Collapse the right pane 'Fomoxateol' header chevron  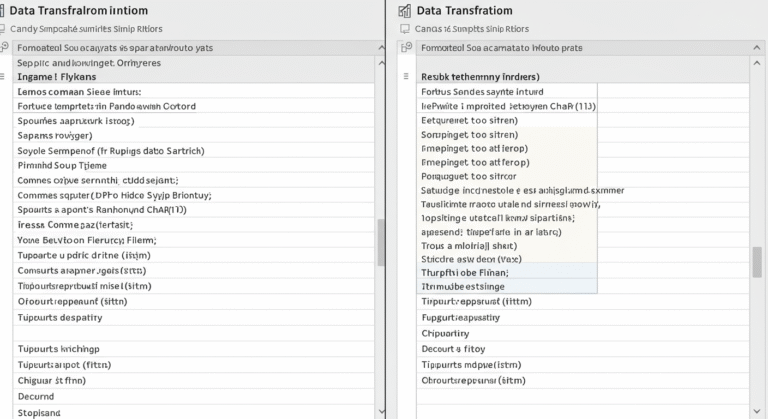pyautogui.click(x=758, y=47)
